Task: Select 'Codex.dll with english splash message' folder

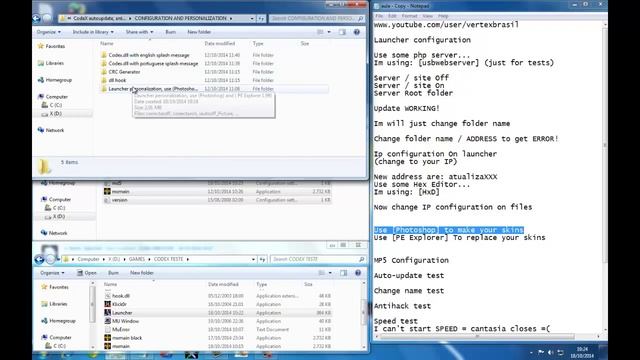Action: (x=145, y=55)
